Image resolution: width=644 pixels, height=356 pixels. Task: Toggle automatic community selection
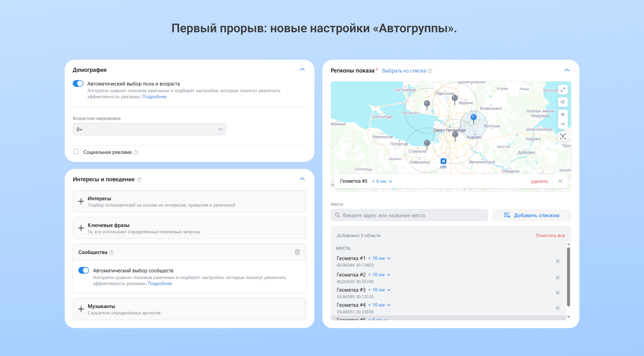tap(84, 270)
